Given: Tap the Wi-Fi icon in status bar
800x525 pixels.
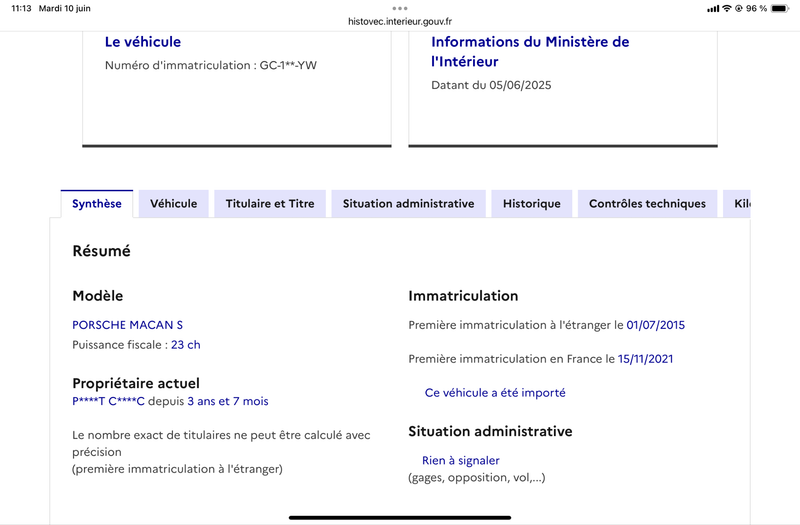Looking at the screenshot, I should coord(727,8).
